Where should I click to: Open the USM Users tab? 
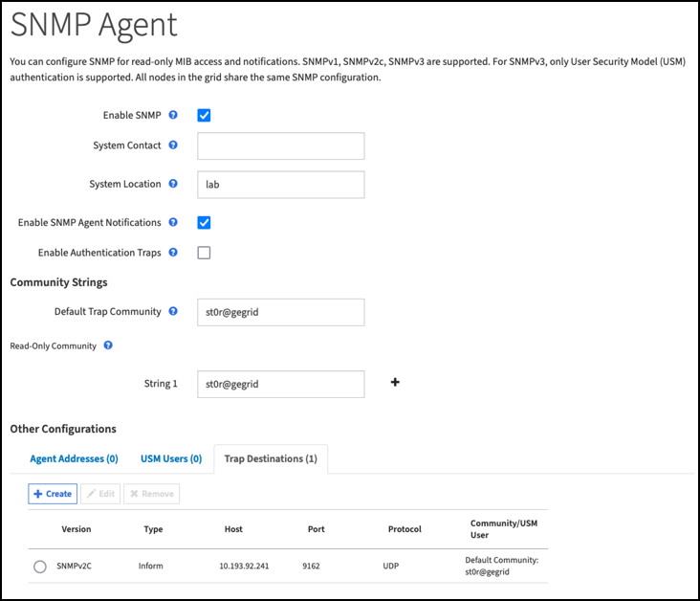pyautogui.click(x=171, y=459)
